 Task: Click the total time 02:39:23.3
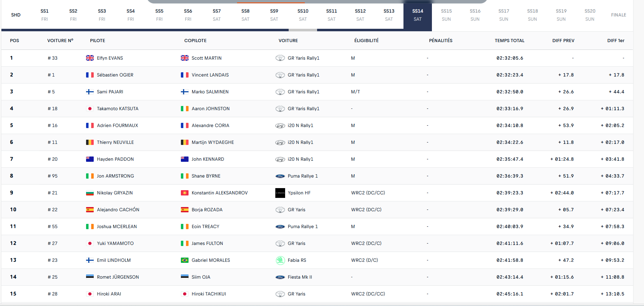510,193
